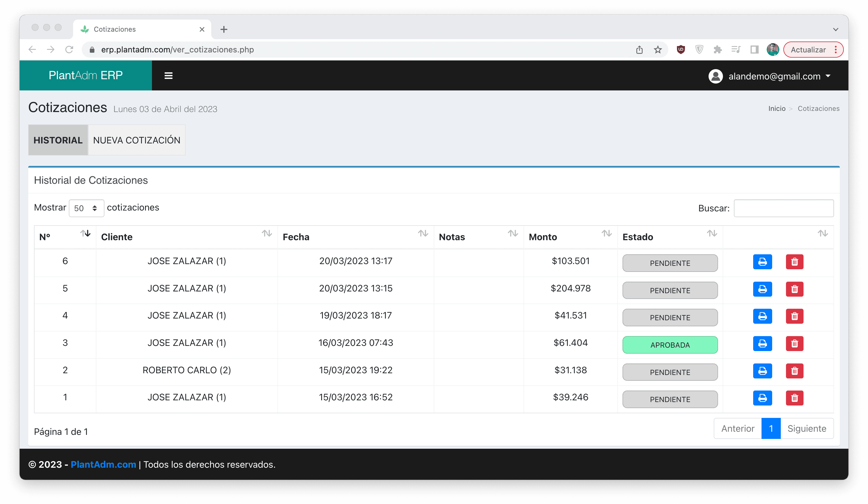Click the uBlock Origin extension icon
The image size is (868, 504).
(681, 50)
